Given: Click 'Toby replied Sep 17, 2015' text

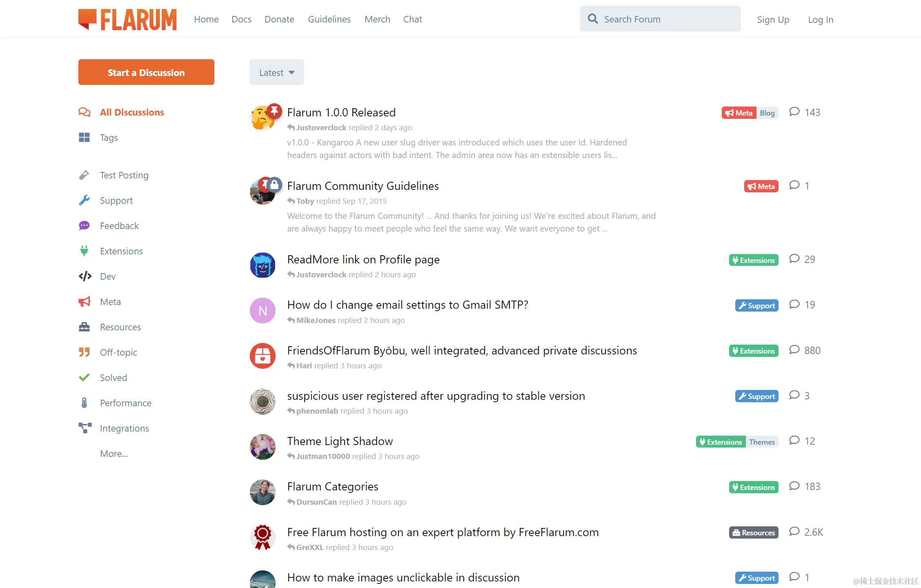Looking at the screenshot, I should tap(337, 201).
